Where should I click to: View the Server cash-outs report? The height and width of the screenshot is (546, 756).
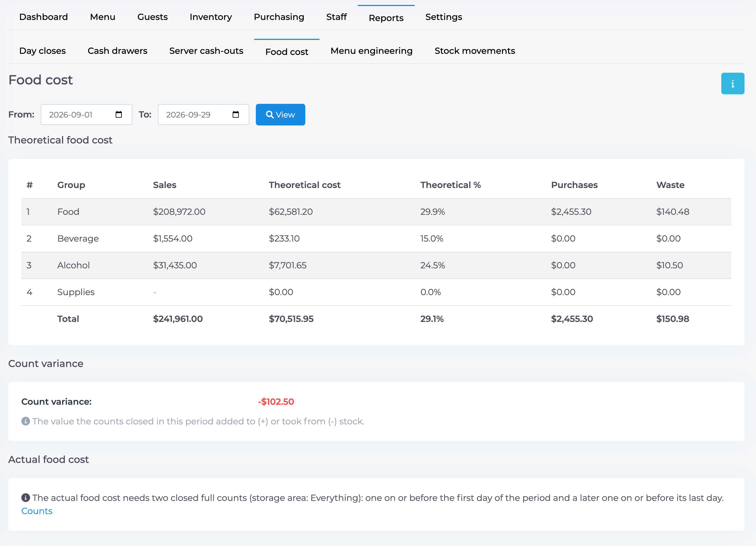point(206,51)
